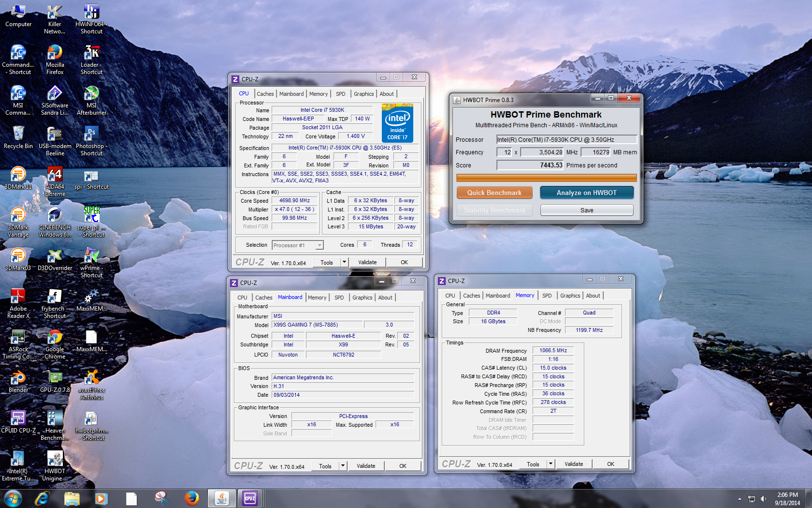This screenshot has width=812, height=508.
Task: Expand Tools dropdown arrow in CPU tab window
Action: click(344, 262)
